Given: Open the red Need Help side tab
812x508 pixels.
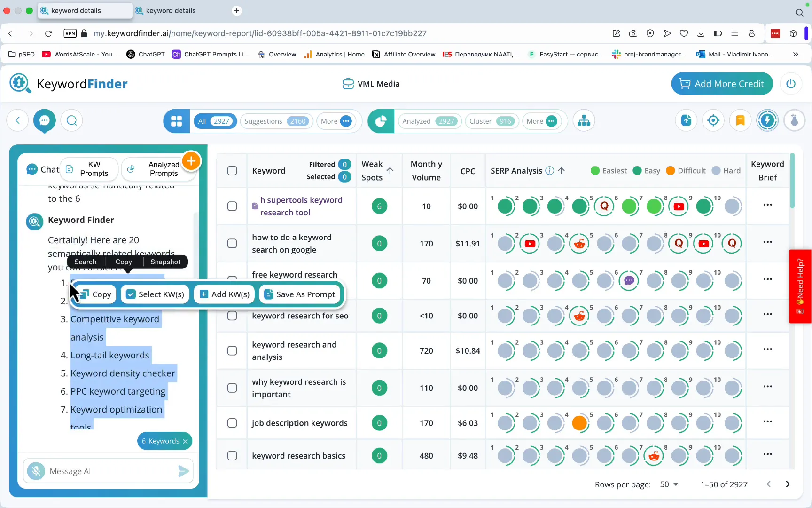Looking at the screenshot, I should [x=800, y=286].
